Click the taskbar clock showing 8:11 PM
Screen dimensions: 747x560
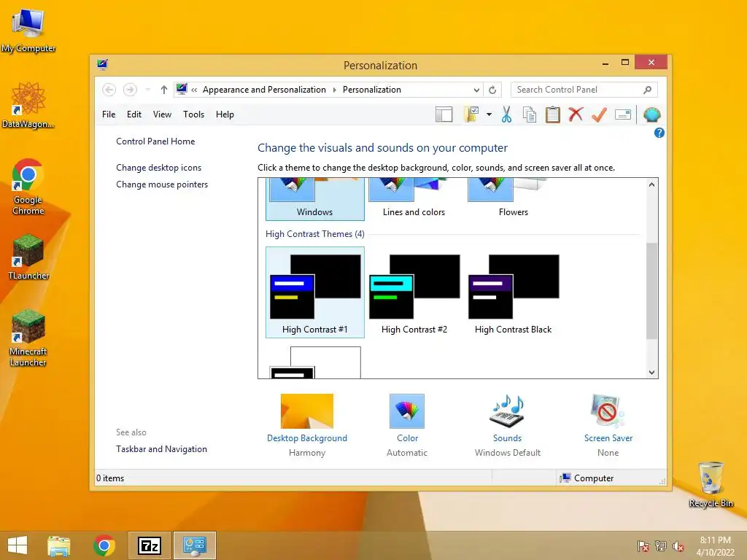click(715, 546)
